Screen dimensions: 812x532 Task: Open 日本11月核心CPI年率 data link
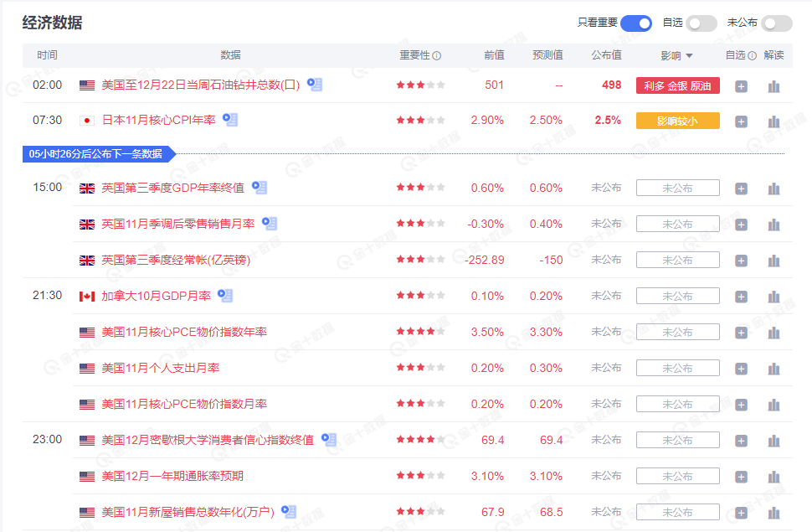(x=158, y=121)
